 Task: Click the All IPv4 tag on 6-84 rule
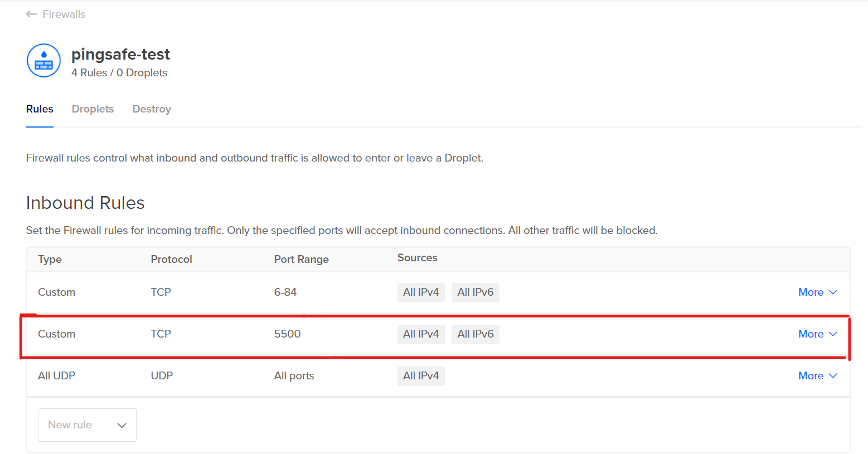[x=421, y=292]
